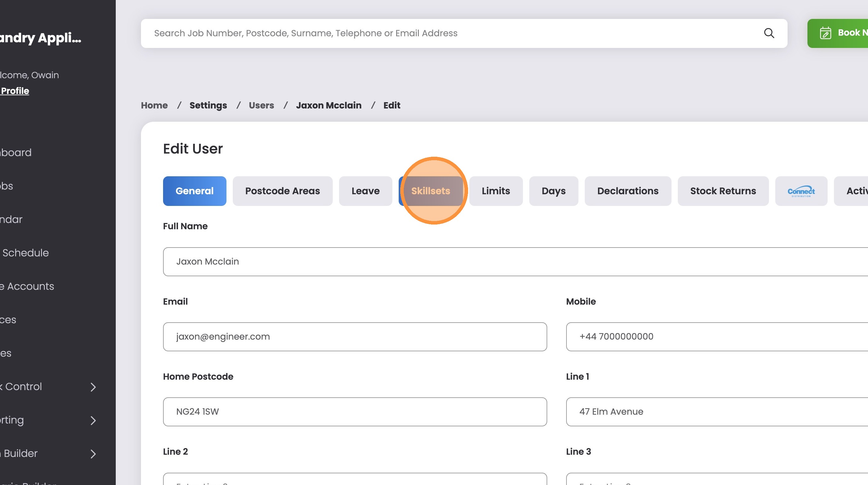Expand the Form Builder sidebar chevron
868x485 pixels.
pyautogui.click(x=93, y=454)
